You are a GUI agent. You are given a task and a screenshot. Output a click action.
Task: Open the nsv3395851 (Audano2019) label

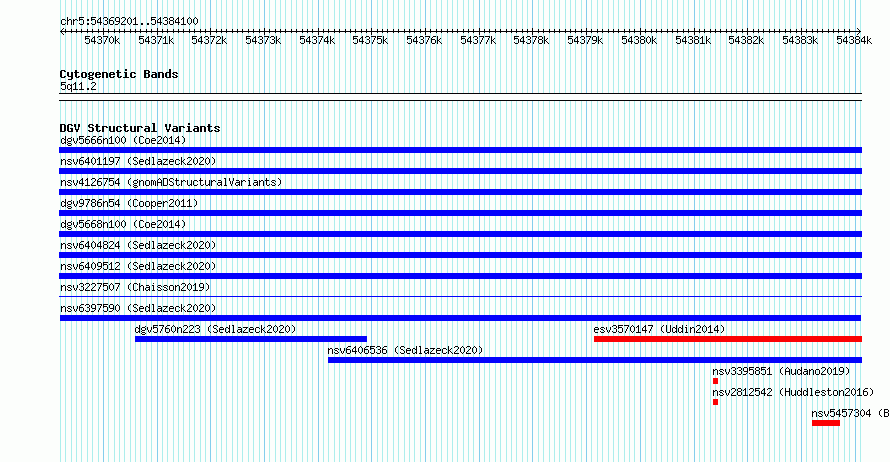pos(781,371)
